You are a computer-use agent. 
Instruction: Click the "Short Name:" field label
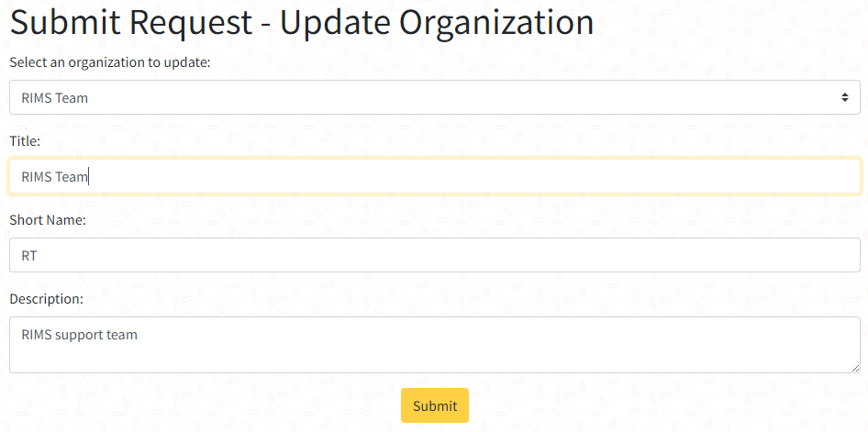(48, 220)
